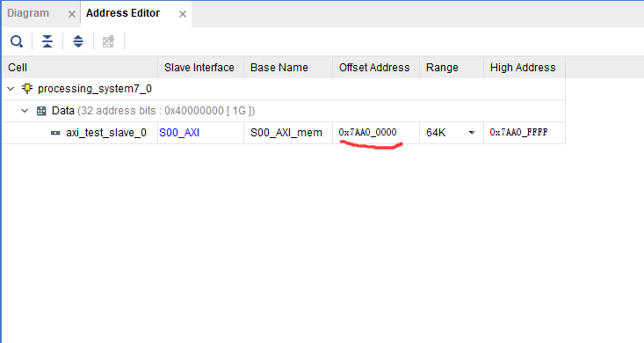
Task: Select the processing_system7_0 row
Action: pyautogui.click(x=284, y=89)
